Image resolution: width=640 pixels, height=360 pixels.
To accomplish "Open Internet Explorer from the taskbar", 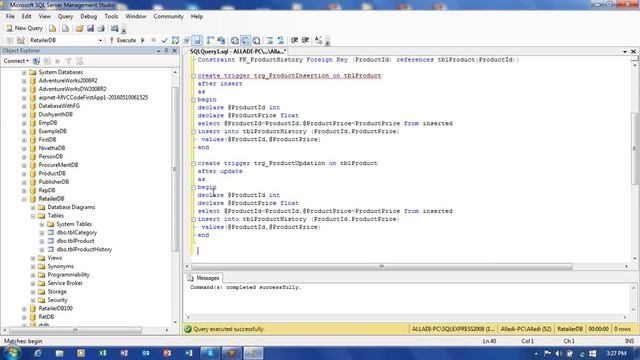I will tap(38, 353).
